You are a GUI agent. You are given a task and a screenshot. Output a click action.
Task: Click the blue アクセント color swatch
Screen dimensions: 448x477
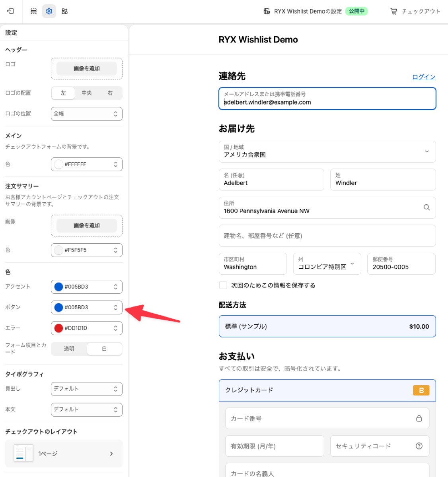click(x=58, y=287)
